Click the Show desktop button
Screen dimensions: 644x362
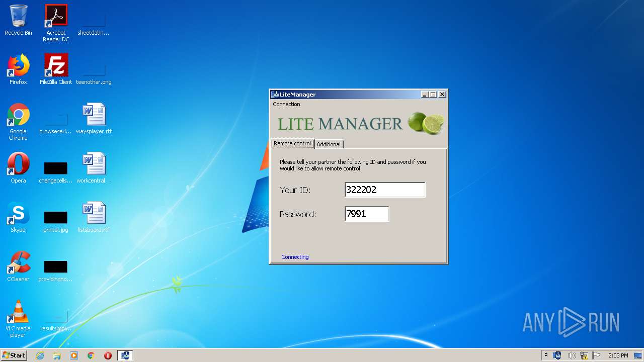(x=638, y=355)
